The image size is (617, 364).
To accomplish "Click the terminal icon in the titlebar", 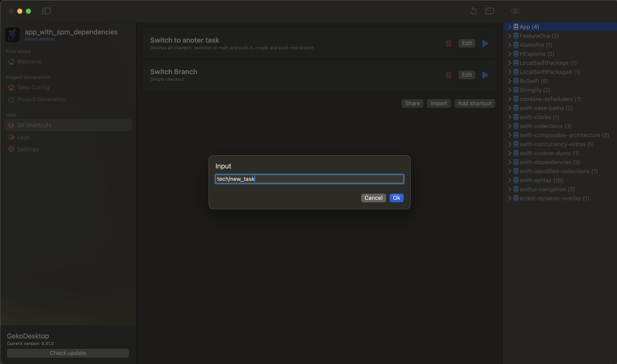I will (x=490, y=11).
